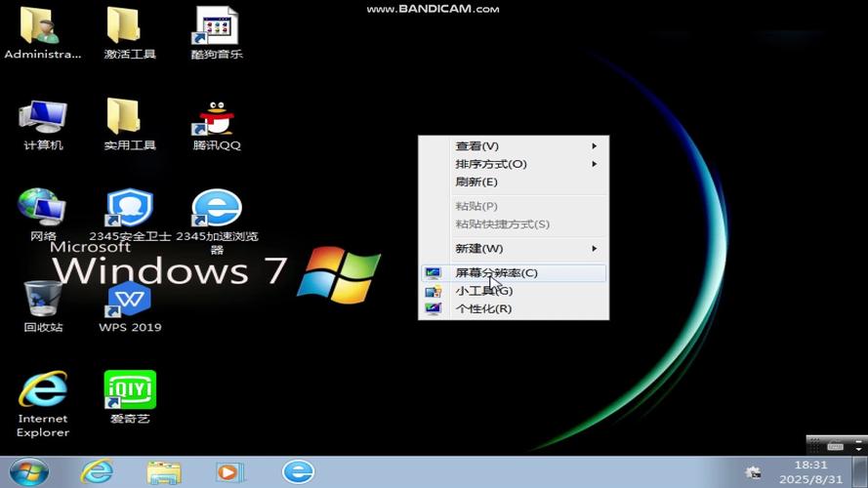868x488 pixels.
Task: Choose 刷新(E) in the context menu
Action: tap(514, 182)
